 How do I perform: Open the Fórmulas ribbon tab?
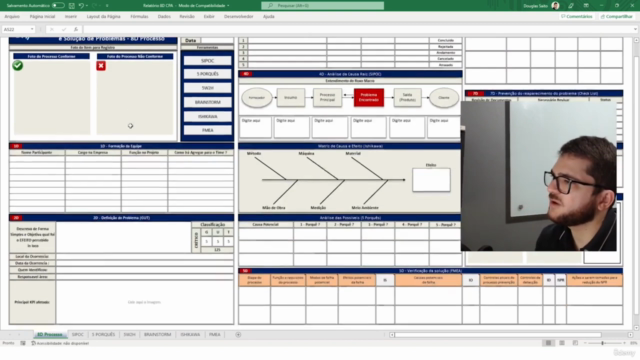139,17
